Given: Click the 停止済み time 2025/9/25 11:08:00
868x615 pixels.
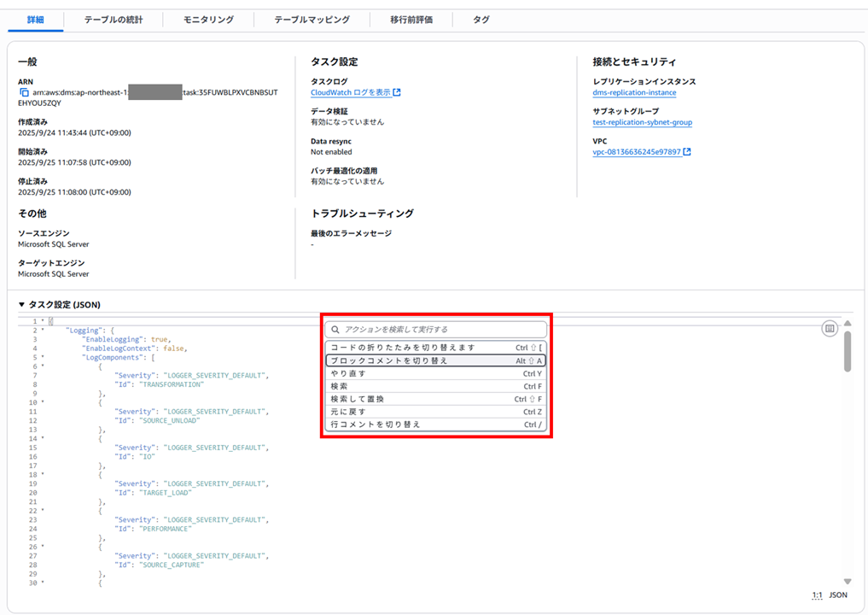Looking at the screenshot, I should click(x=74, y=192).
